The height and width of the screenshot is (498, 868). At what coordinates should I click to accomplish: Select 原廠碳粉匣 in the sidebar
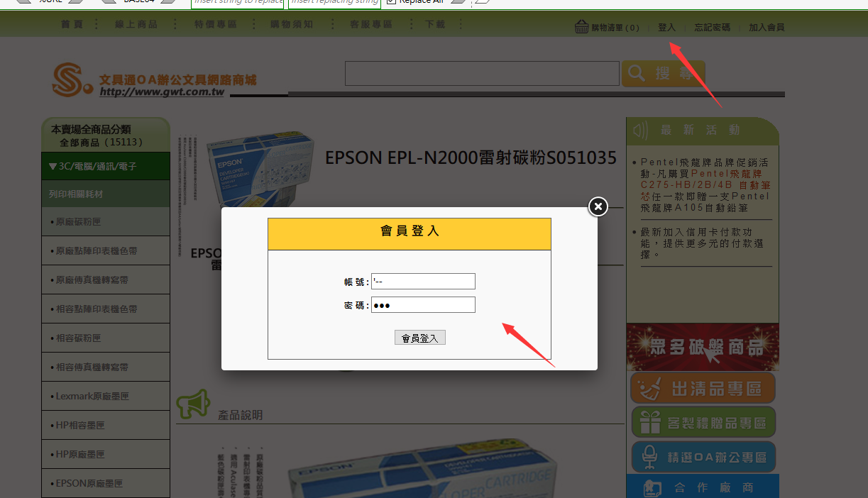105,222
